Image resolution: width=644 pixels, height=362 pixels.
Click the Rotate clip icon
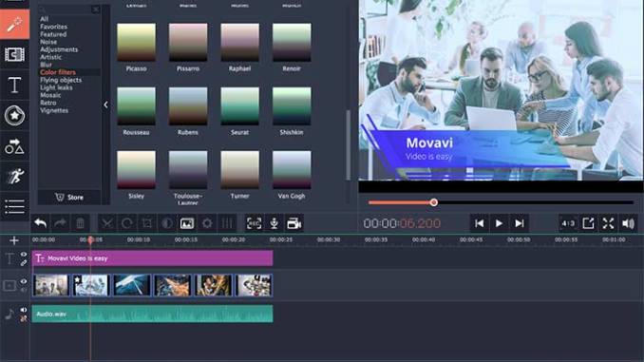(127, 223)
